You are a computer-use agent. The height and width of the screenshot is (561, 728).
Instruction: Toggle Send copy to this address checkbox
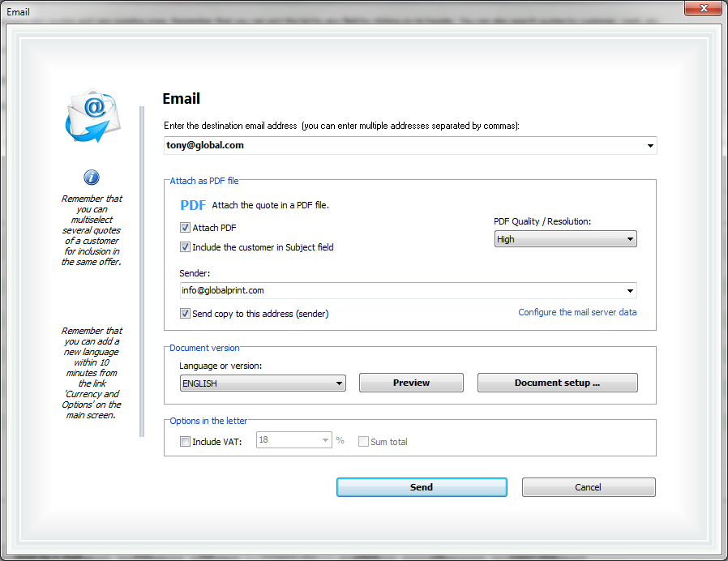coord(185,314)
